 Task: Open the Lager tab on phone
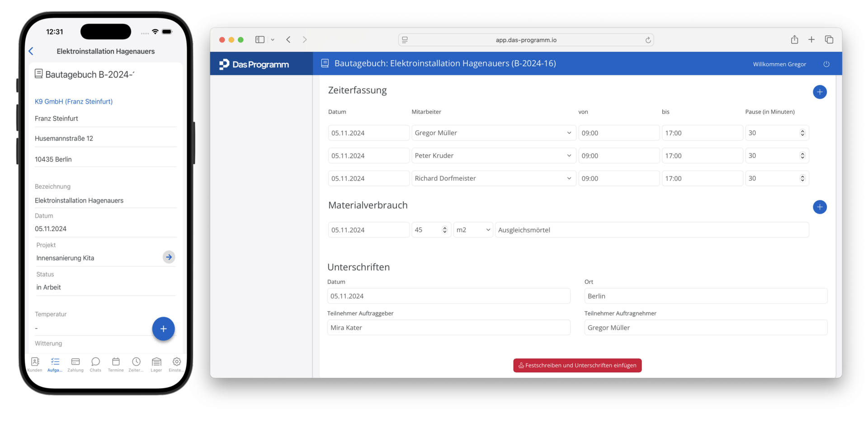[x=156, y=364]
